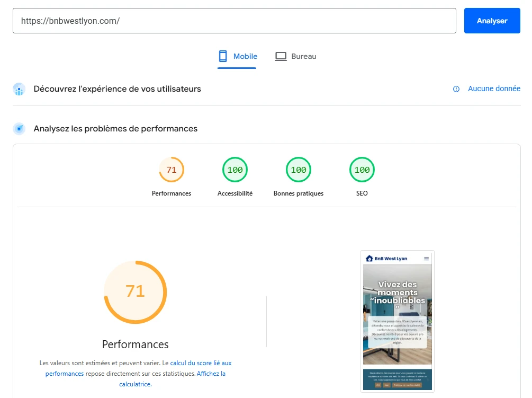
Task: Click the large 71 Performances circular gauge
Action: tap(135, 292)
